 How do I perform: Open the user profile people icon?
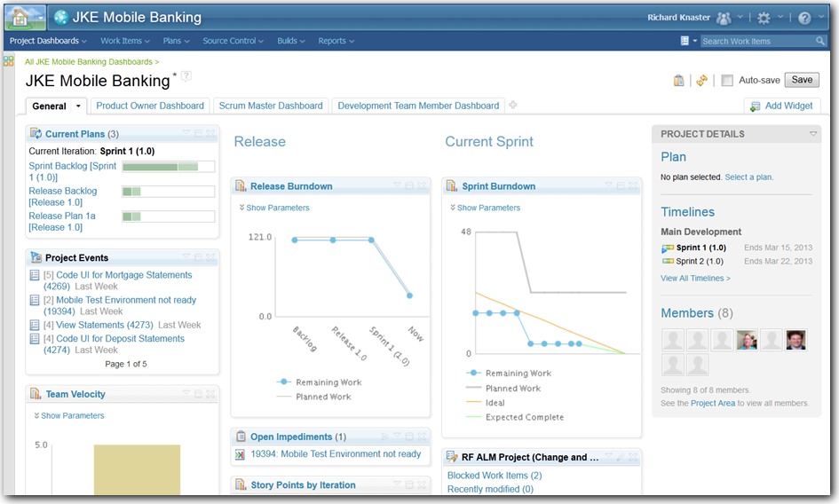click(724, 18)
